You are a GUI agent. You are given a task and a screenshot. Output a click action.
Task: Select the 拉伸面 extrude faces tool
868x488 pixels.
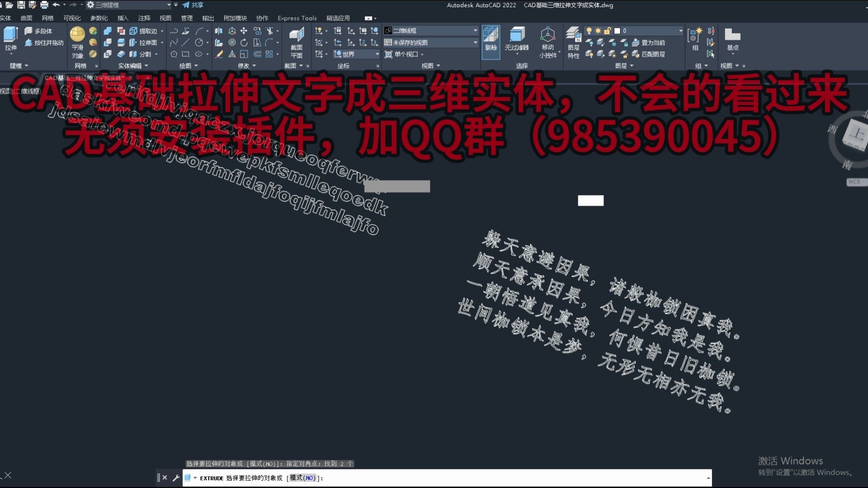coord(146,42)
